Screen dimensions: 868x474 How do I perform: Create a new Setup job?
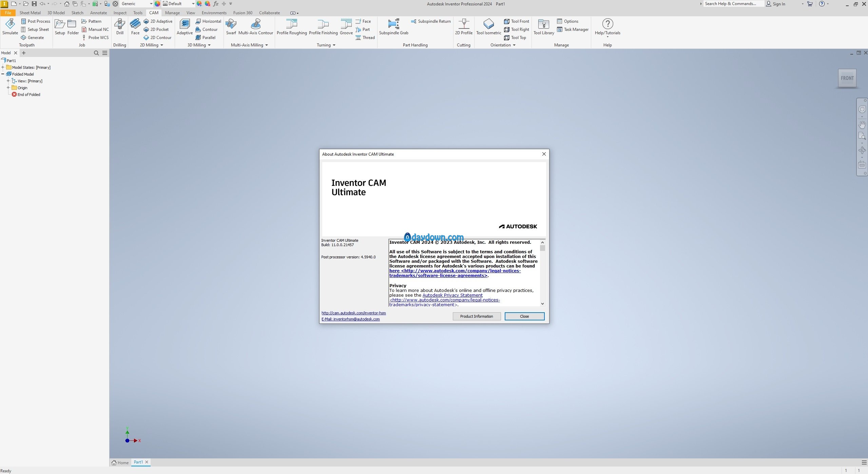pos(60,27)
